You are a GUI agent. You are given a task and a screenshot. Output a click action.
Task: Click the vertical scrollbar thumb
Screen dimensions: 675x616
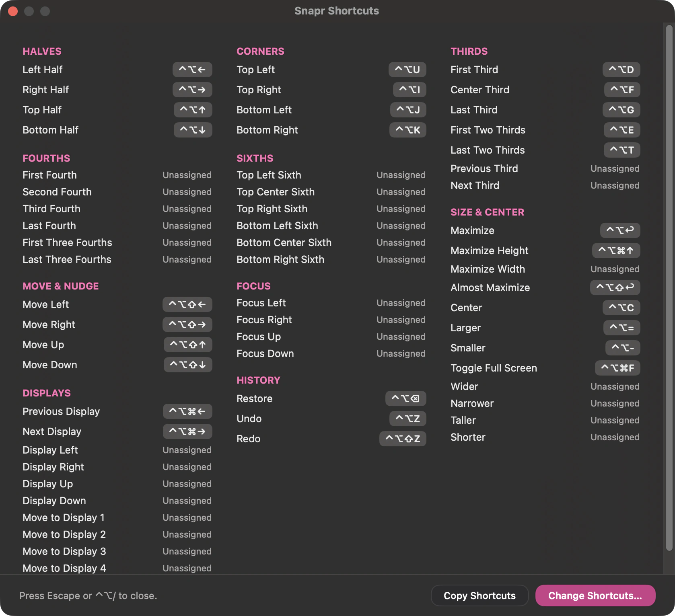click(669, 287)
